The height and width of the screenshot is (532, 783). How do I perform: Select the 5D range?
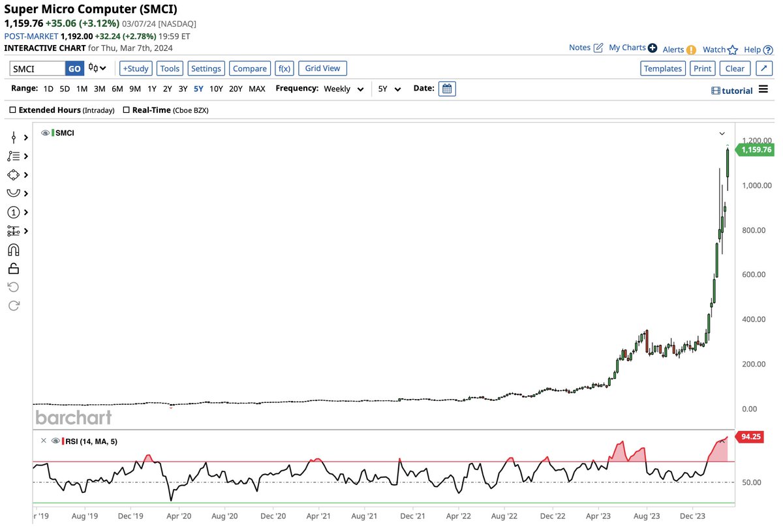(x=65, y=89)
